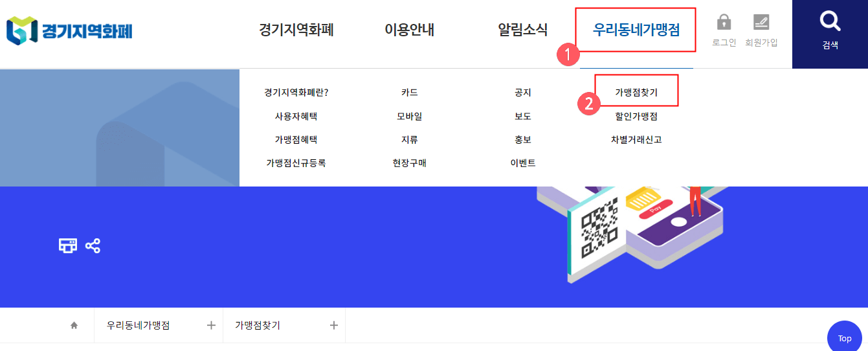Expand the 가맹점찾기 breadcrumb plus

point(334,325)
